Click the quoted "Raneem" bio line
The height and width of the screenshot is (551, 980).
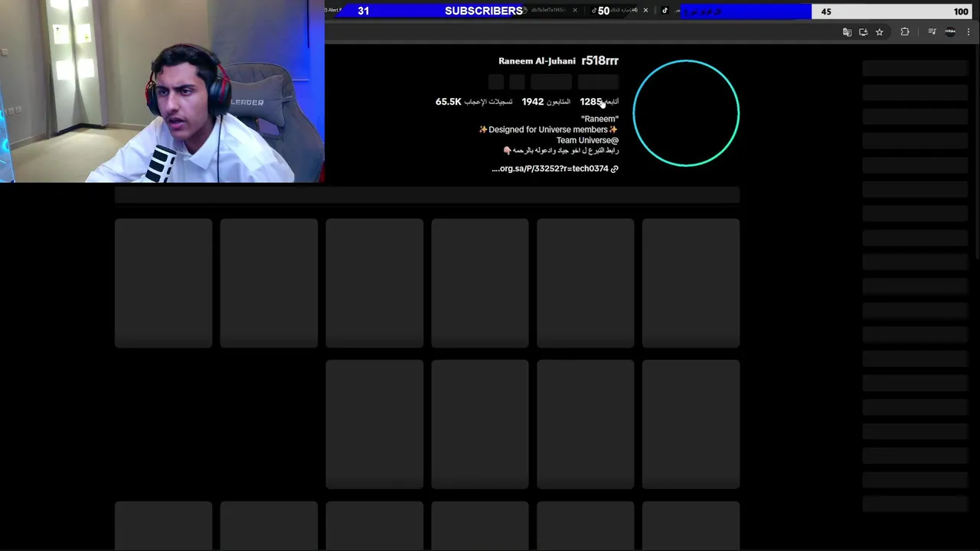pyautogui.click(x=599, y=119)
